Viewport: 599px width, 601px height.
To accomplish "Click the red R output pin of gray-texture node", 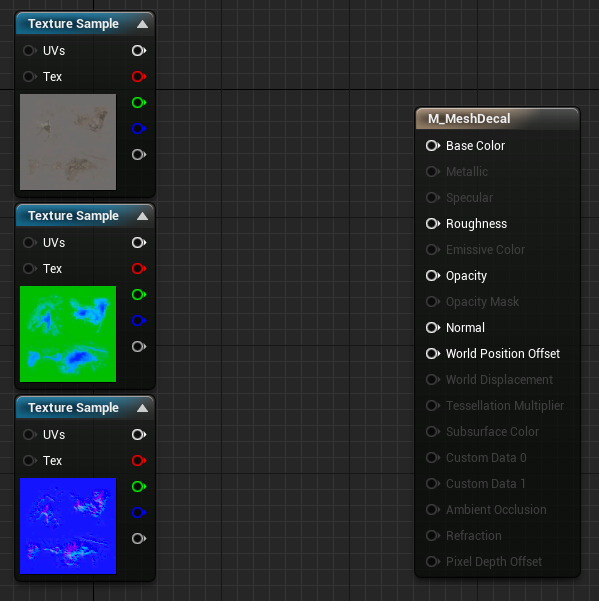I will tap(139, 77).
